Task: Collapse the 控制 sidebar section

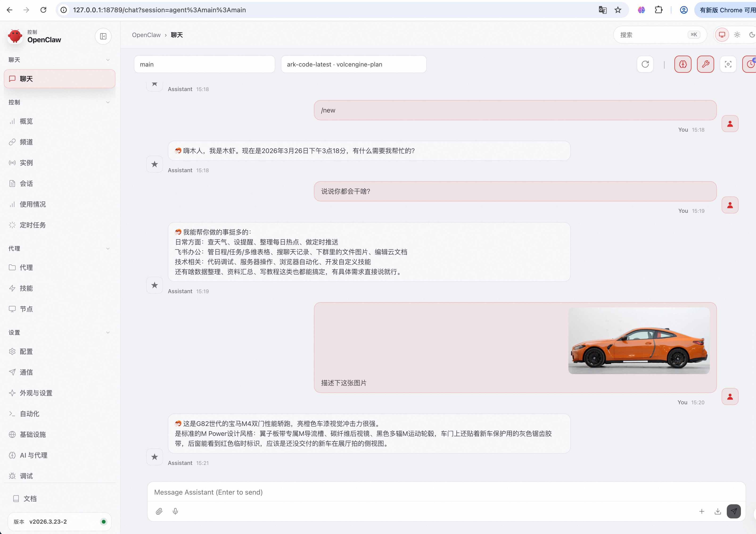Action: 59,103
